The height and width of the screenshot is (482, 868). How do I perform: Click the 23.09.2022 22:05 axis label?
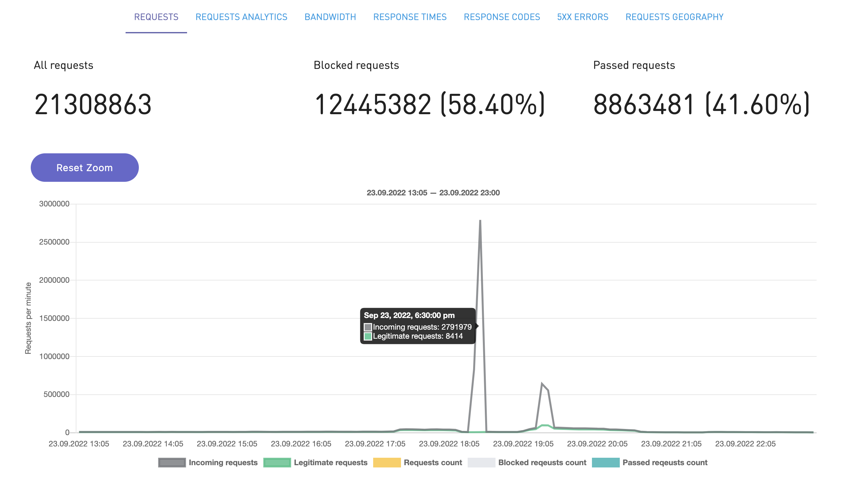[x=745, y=444]
